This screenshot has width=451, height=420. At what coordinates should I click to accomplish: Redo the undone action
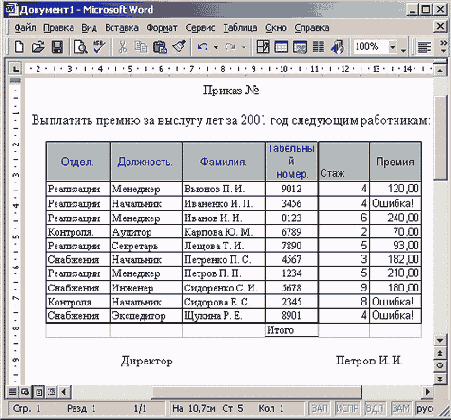tap(230, 47)
